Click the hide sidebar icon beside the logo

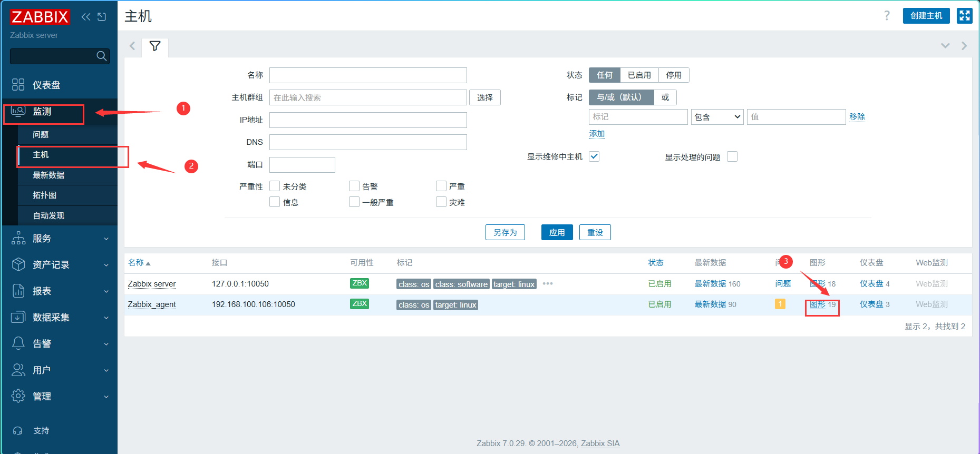102,17
